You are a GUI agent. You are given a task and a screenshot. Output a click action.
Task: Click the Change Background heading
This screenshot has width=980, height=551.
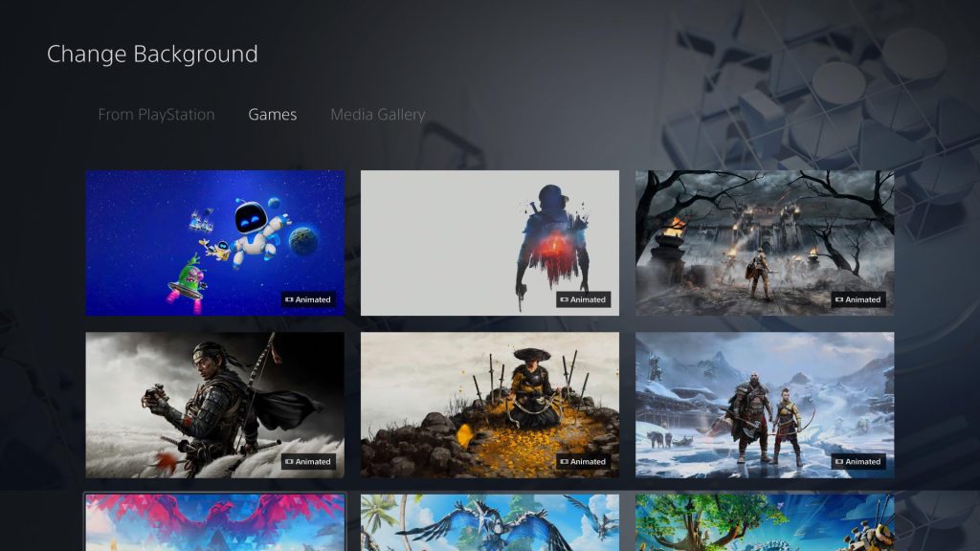(152, 55)
